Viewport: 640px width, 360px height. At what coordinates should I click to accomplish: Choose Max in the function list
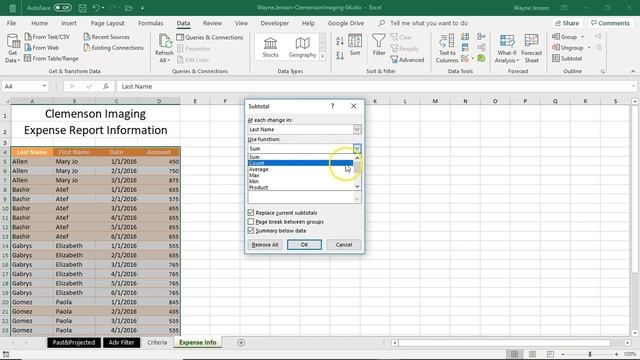click(x=300, y=175)
